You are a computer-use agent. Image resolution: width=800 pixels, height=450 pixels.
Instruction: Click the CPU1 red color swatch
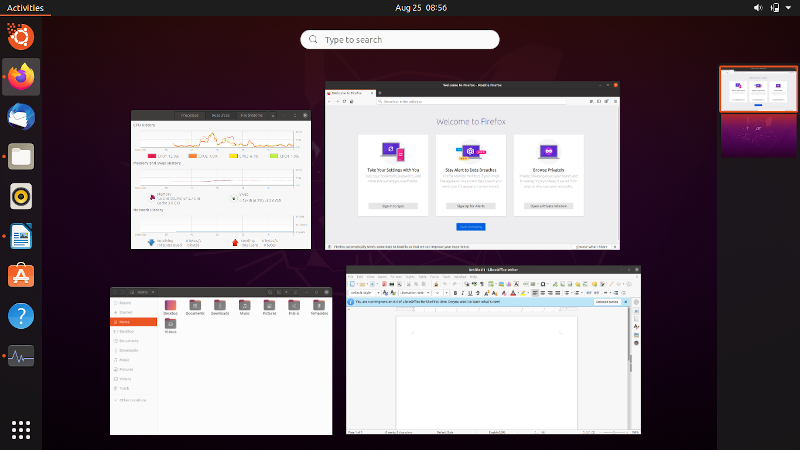pyautogui.click(x=152, y=156)
